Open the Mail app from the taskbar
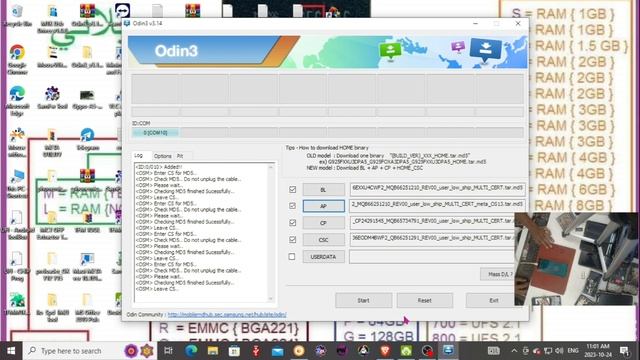This screenshot has width=640, height=360. click(x=278, y=351)
